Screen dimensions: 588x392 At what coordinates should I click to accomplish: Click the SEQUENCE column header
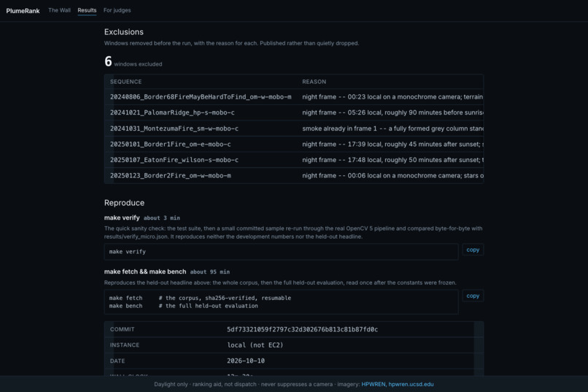point(126,82)
